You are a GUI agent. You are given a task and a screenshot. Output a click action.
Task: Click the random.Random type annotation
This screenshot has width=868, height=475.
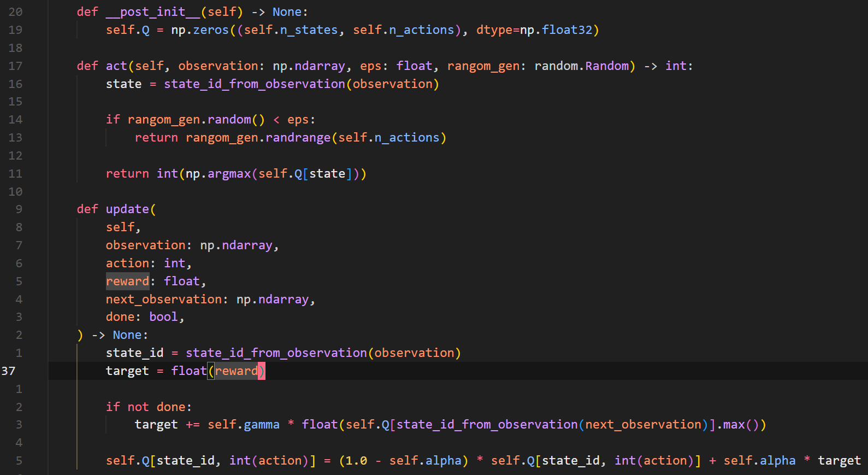coord(581,66)
